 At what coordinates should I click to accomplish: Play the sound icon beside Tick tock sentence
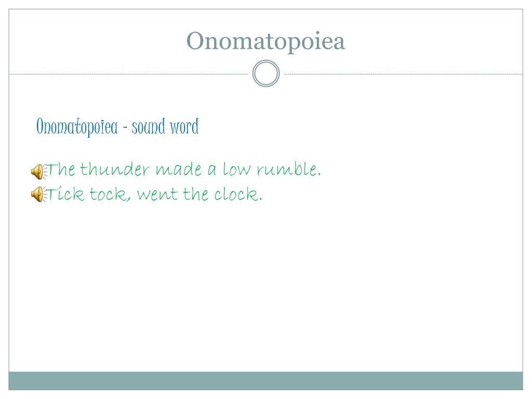tap(38, 194)
